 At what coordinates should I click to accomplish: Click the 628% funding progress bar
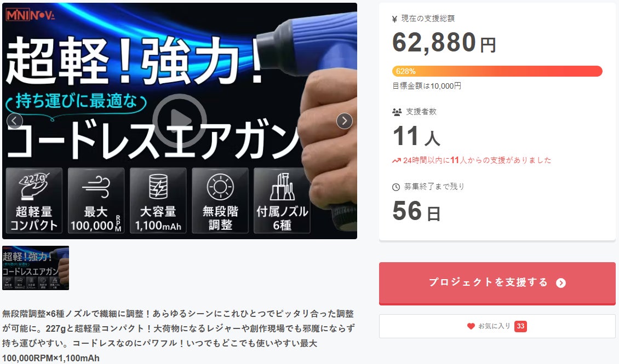[497, 71]
